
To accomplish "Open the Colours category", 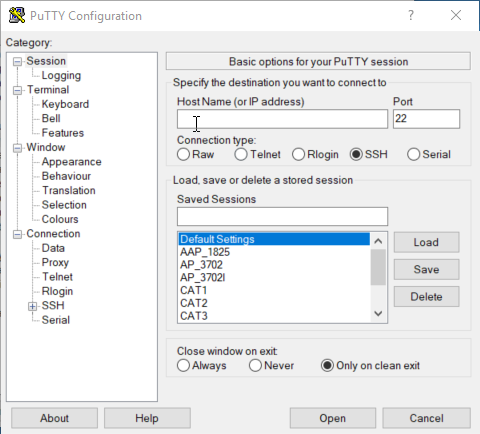I will pos(60,219).
